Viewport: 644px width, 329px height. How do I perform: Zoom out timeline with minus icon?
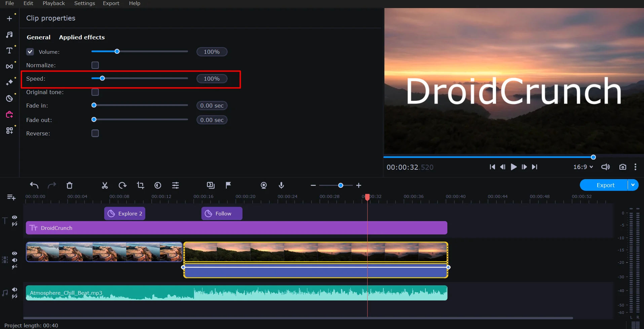coord(313,186)
